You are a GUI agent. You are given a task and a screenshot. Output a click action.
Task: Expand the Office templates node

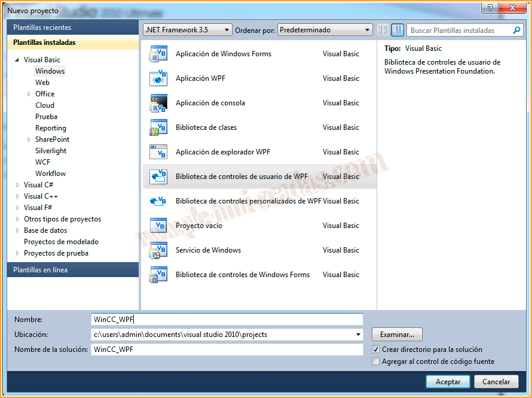(29, 94)
